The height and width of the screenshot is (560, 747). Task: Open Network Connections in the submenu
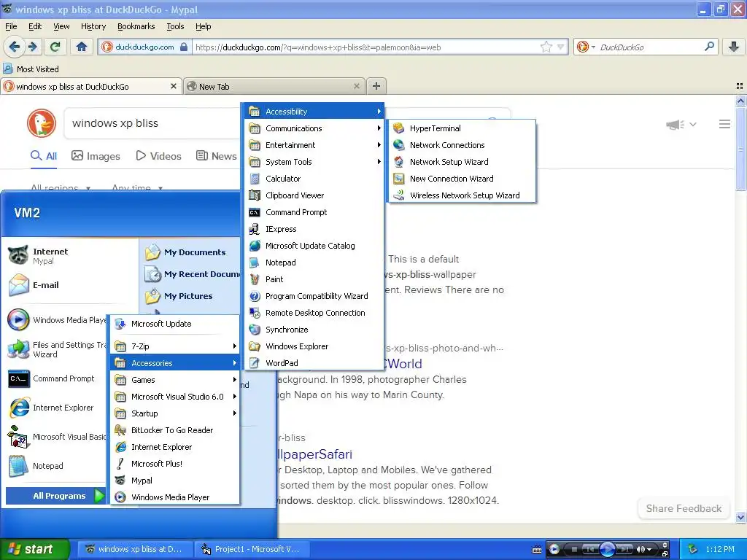click(462, 145)
